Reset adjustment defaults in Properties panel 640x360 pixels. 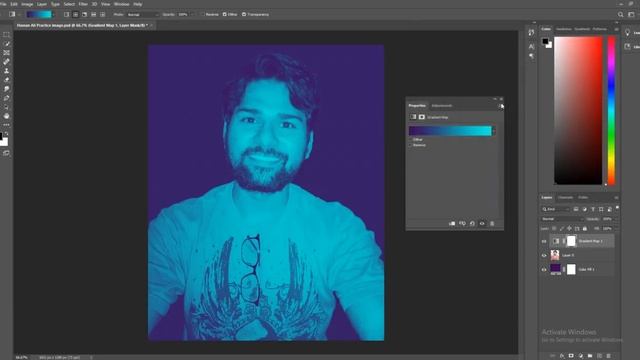click(472, 224)
